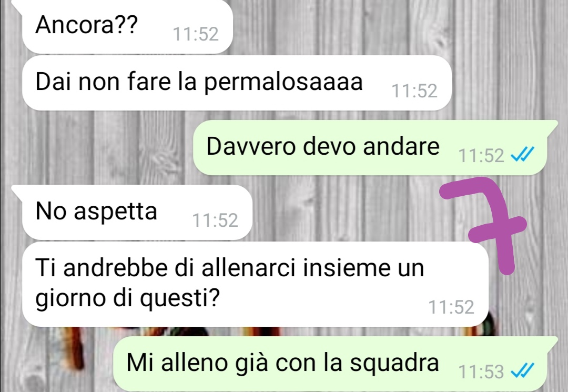Click blue read checkmarks on 'Mi alleno già' message
This screenshot has height=392, width=568.
point(522,371)
